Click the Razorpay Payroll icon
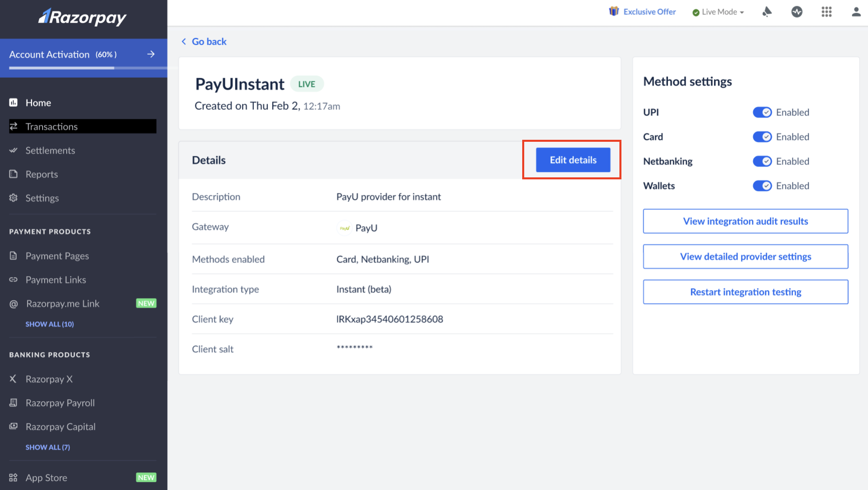The width and height of the screenshot is (868, 490). pyautogui.click(x=14, y=402)
